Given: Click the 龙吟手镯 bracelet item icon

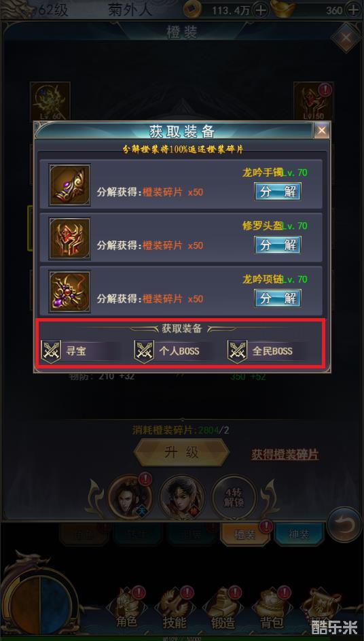Looking at the screenshot, I should point(69,185).
